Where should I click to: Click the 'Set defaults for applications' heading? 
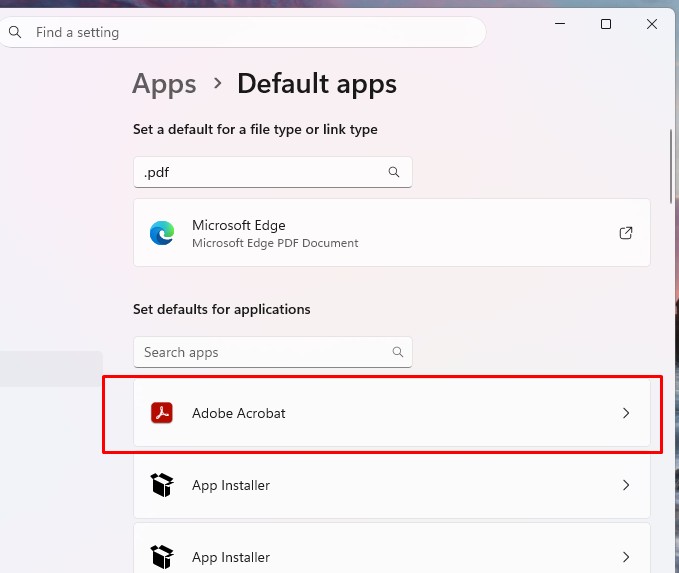click(x=222, y=309)
